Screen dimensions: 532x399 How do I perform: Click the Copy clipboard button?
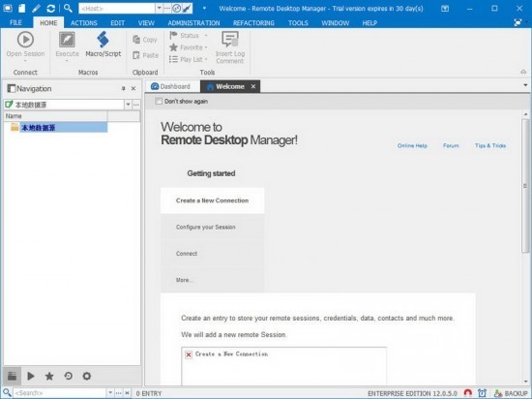pos(145,40)
